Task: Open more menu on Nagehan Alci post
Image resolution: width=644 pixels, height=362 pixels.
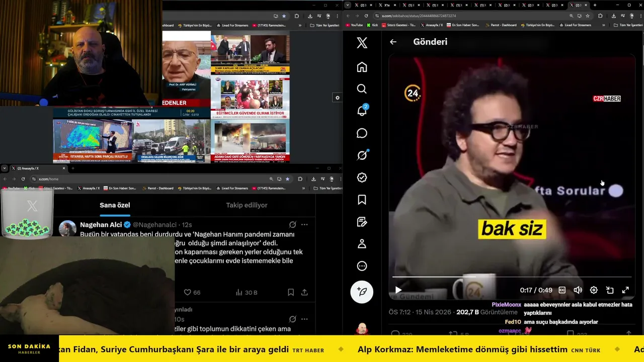Action: [304, 225]
